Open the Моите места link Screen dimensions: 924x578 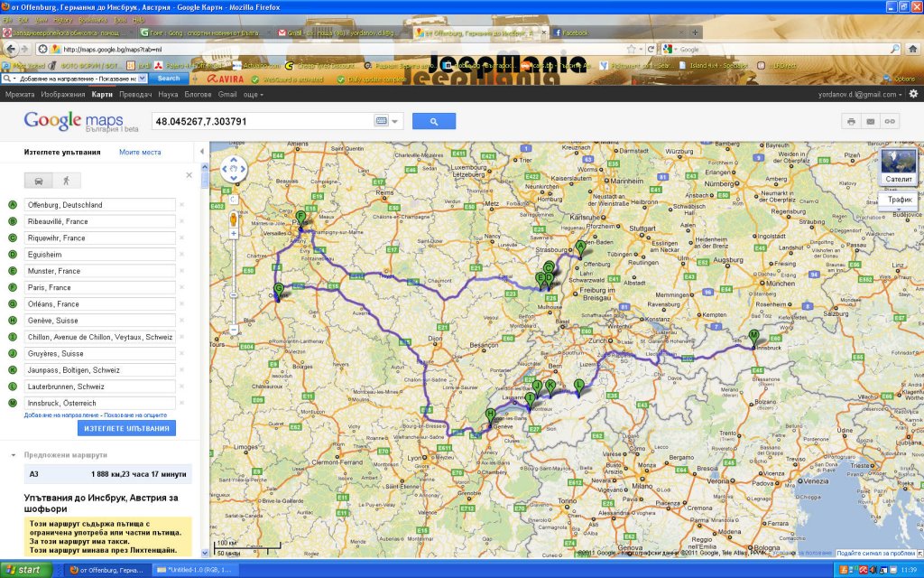[x=140, y=152]
